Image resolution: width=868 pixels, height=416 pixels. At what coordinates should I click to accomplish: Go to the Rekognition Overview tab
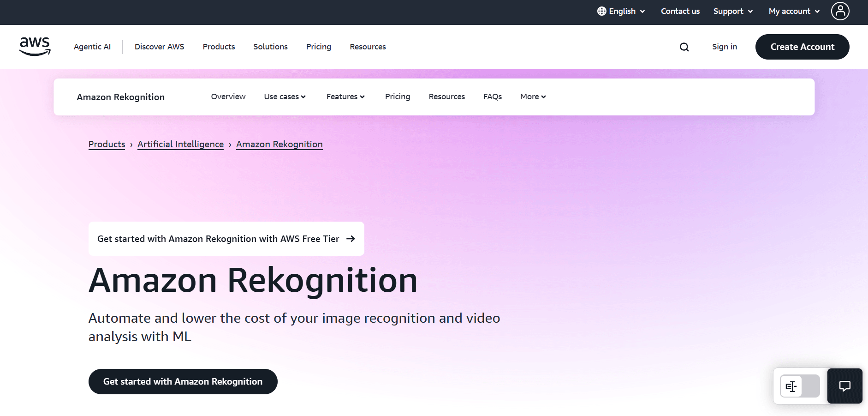[x=228, y=96]
